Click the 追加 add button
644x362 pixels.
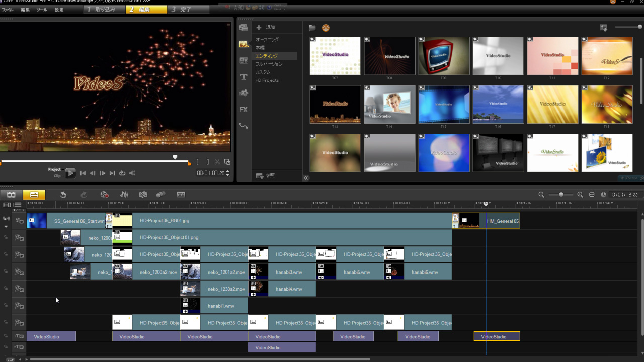click(266, 27)
